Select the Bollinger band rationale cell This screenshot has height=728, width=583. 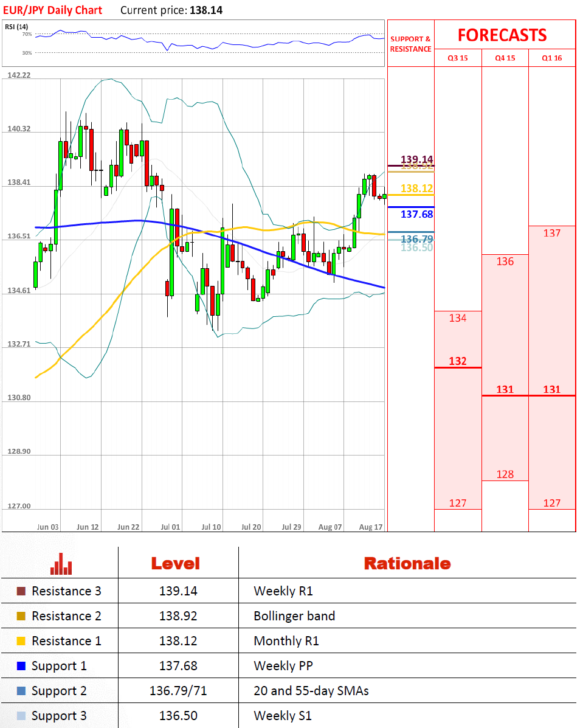point(294,616)
